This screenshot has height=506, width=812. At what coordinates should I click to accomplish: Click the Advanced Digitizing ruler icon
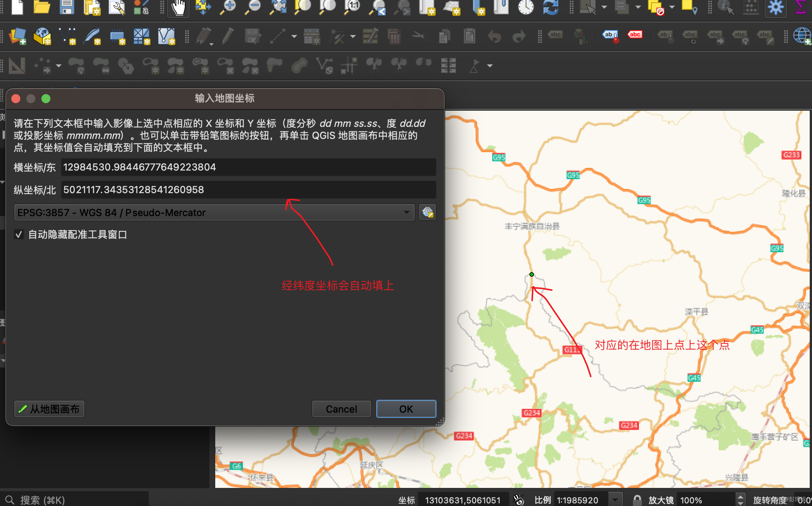17,66
